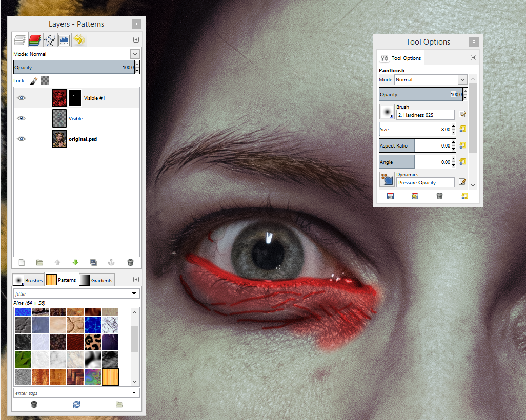Screen dimensions: 526x420
Task: Switch to the Channels dialog icon
Action: click(34, 39)
